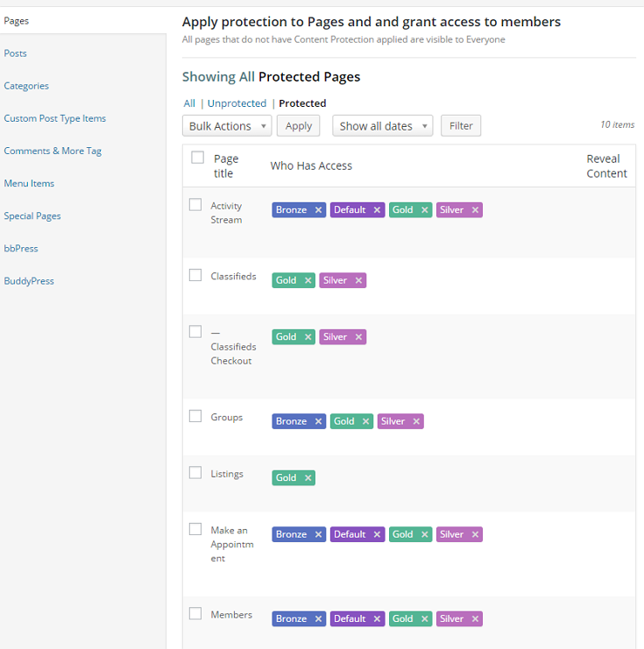Open the Bulk Actions dropdown
Screen dimensions: 644x649
coord(227,126)
